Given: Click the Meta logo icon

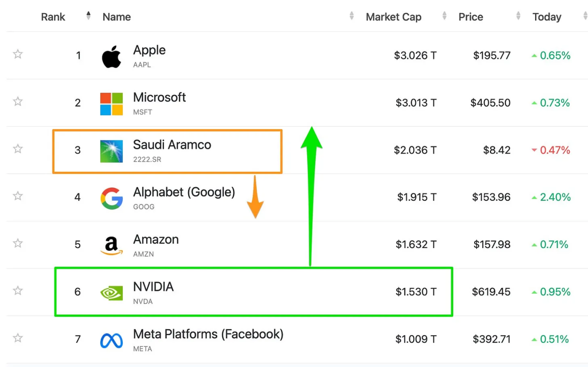Looking at the screenshot, I should [112, 340].
